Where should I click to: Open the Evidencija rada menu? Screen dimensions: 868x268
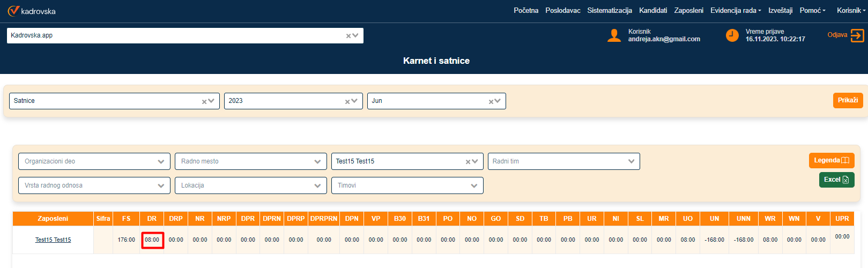(x=735, y=11)
